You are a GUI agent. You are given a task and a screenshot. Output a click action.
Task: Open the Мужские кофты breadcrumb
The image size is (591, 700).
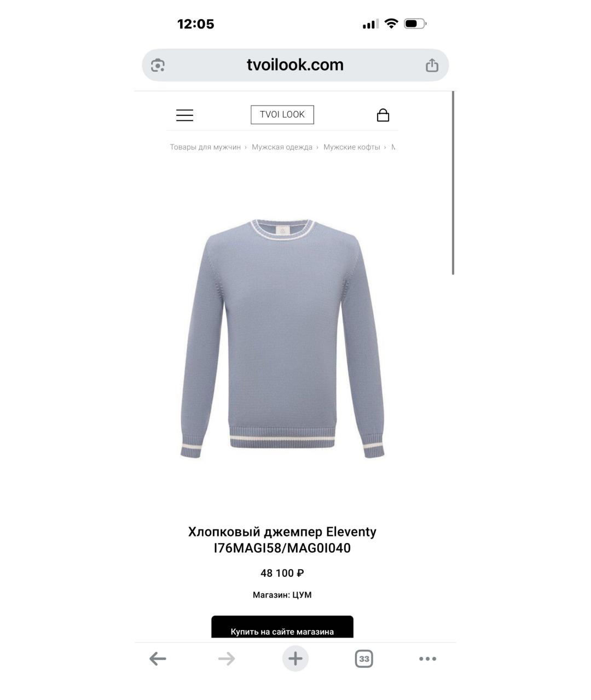click(x=351, y=147)
